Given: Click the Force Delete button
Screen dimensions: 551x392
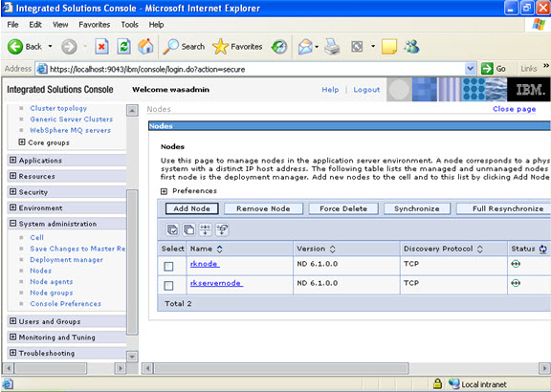Looking at the screenshot, I should coord(343,208).
